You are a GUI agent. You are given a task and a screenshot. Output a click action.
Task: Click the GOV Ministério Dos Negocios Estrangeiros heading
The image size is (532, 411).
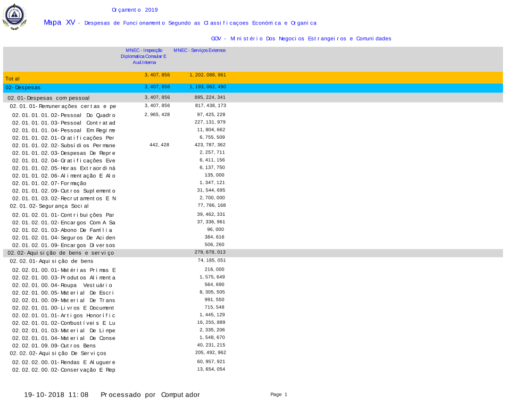(301, 39)
